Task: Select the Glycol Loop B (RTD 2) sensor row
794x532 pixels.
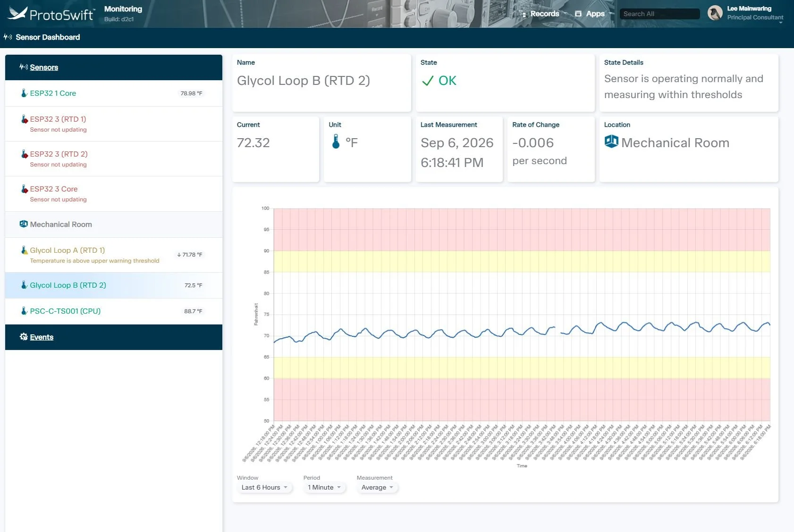Action: click(114, 285)
